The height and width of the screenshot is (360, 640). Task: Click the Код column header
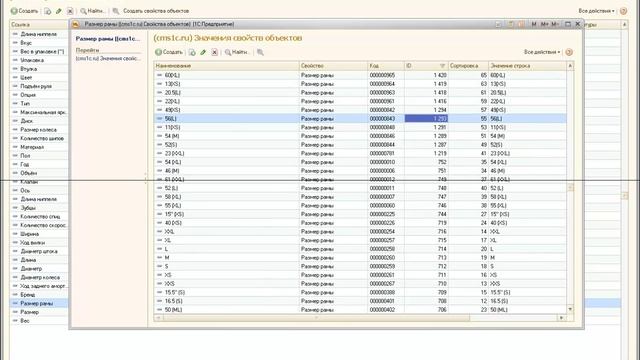point(386,66)
